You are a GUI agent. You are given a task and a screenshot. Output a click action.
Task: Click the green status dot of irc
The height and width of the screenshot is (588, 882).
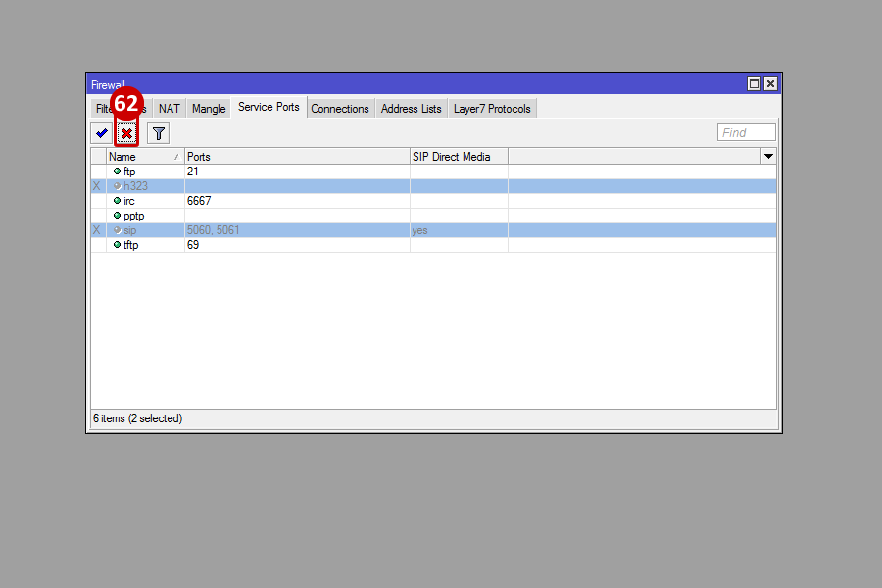point(117,201)
